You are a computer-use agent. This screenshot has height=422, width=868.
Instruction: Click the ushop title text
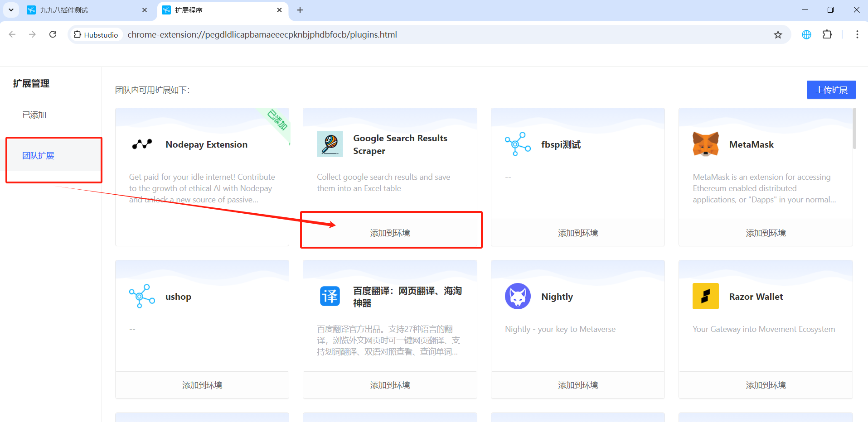[x=178, y=297]
